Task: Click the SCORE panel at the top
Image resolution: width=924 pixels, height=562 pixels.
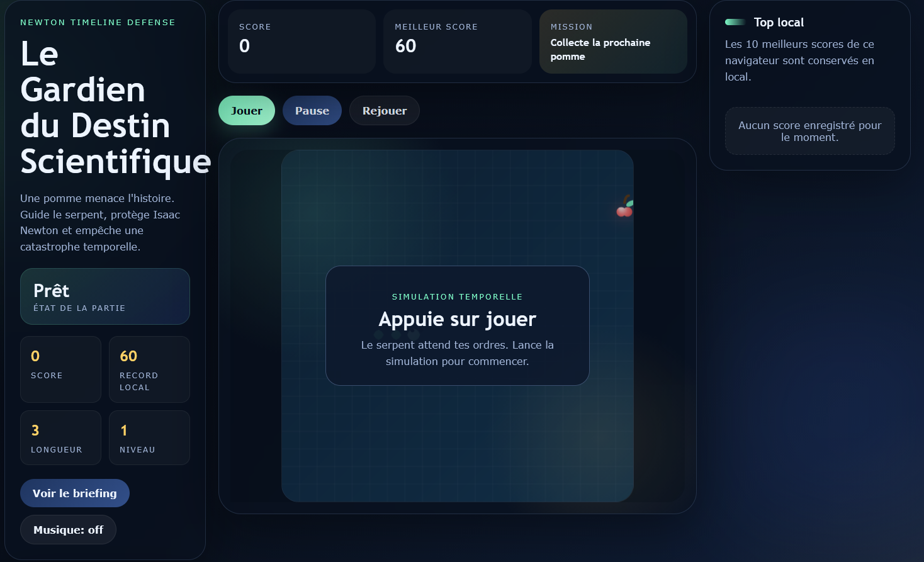Action: pos(301,41)
